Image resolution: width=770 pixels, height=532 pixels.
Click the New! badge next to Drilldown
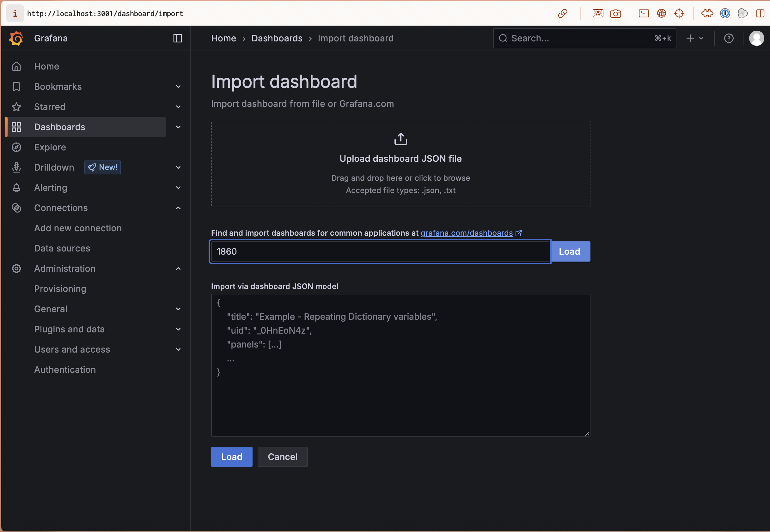tap(103, 167)
